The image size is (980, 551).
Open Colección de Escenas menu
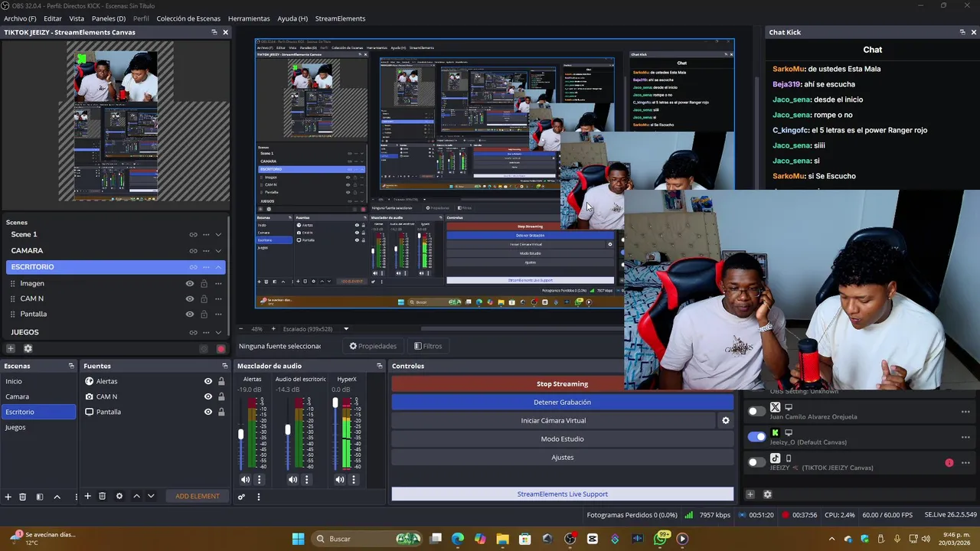[x=188, y=18]
